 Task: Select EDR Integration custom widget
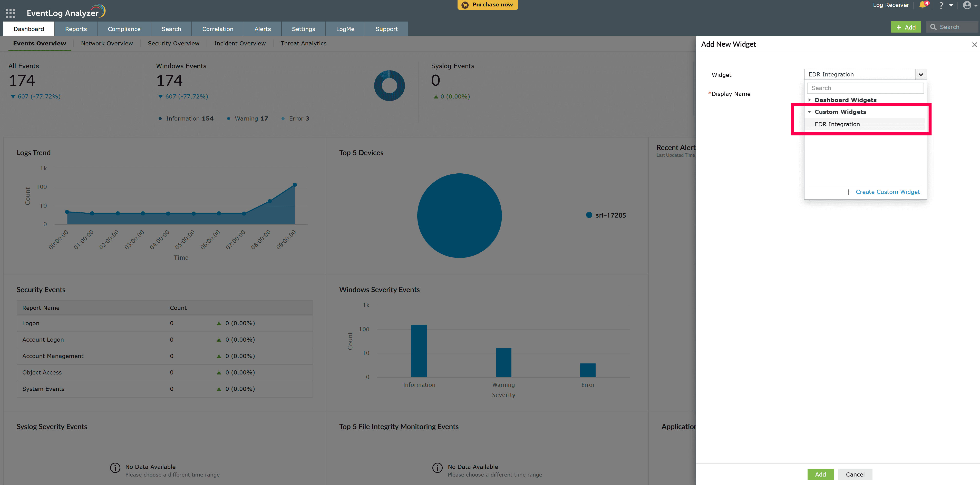pos(837,124)
